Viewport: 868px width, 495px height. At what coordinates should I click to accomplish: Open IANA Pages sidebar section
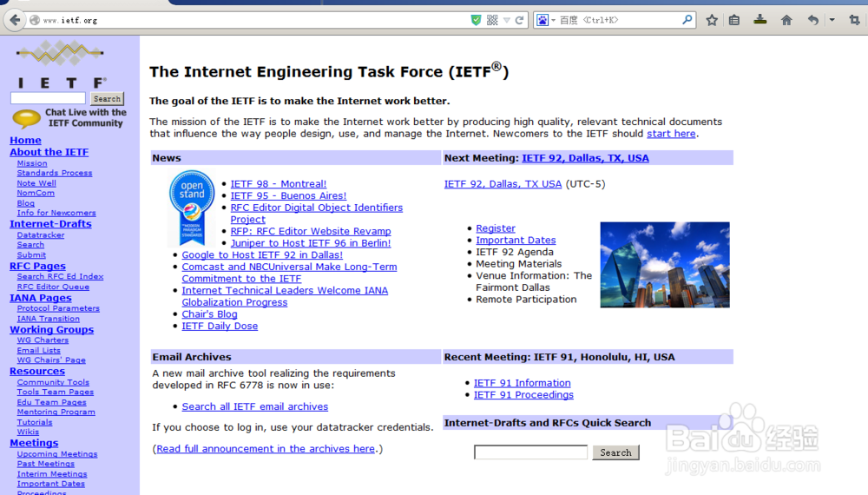click(41, 298)
